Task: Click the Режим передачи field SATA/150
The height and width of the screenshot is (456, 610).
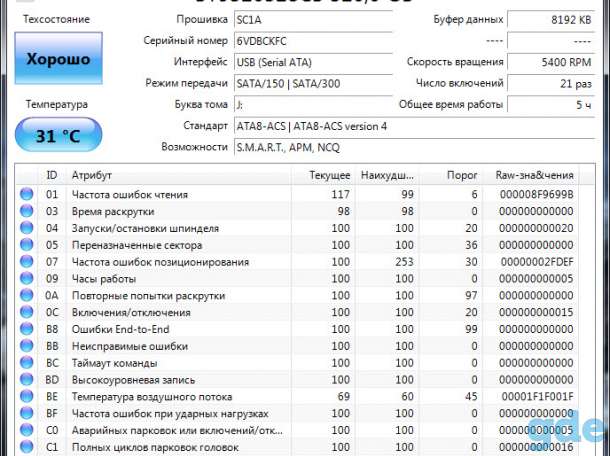Action: tap(313, 83)
